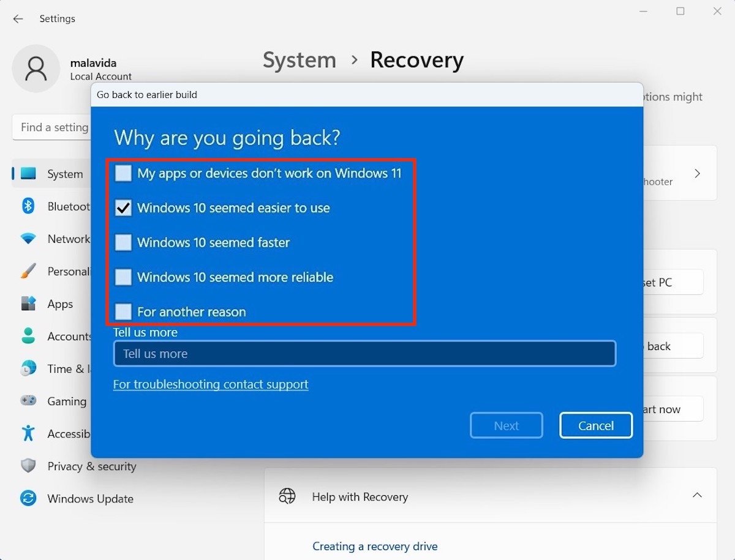Select the System monitor icon in sidebar

(x=28, y=174)
